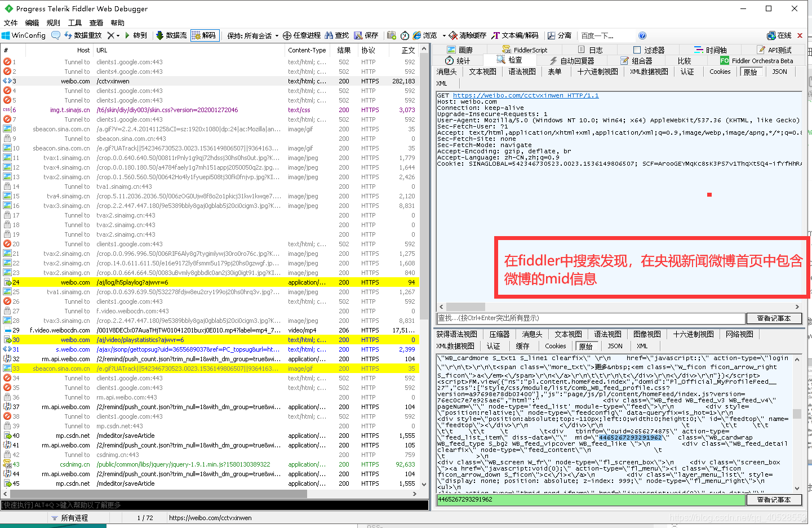Click the 数据重放 replay button
812x528 pixels.
click(x=83, y=35)
